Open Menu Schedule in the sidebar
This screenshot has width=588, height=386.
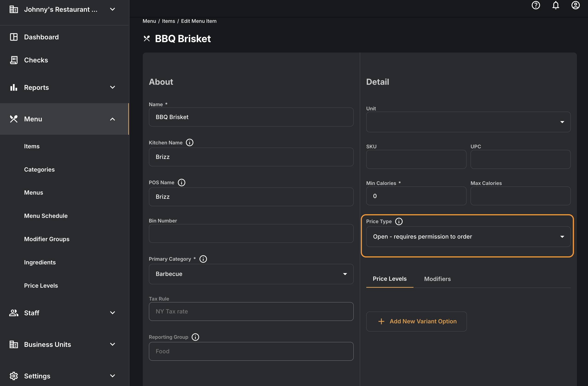(x=46, y=216)
